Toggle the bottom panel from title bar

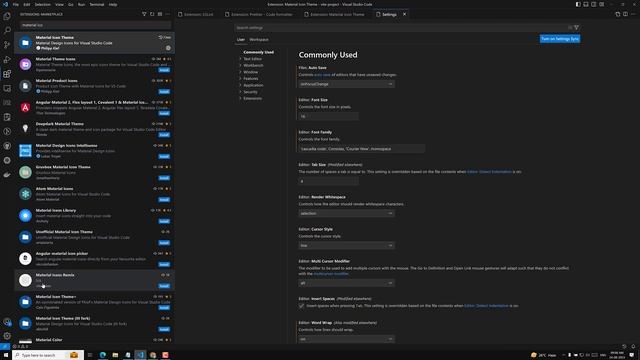[586, 4]
